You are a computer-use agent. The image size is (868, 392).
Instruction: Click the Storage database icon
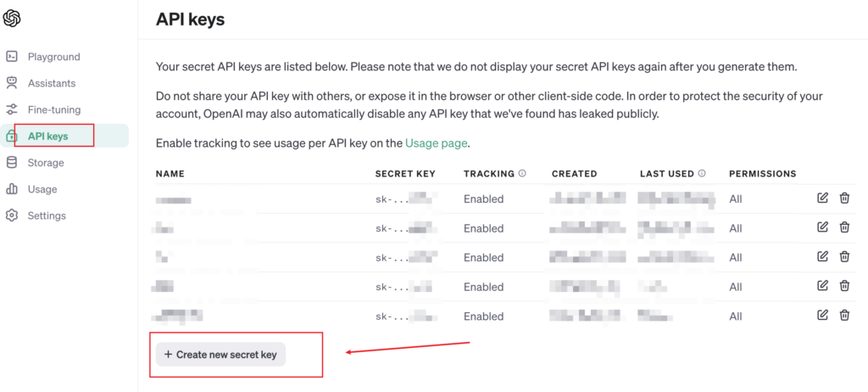[12, 162]
